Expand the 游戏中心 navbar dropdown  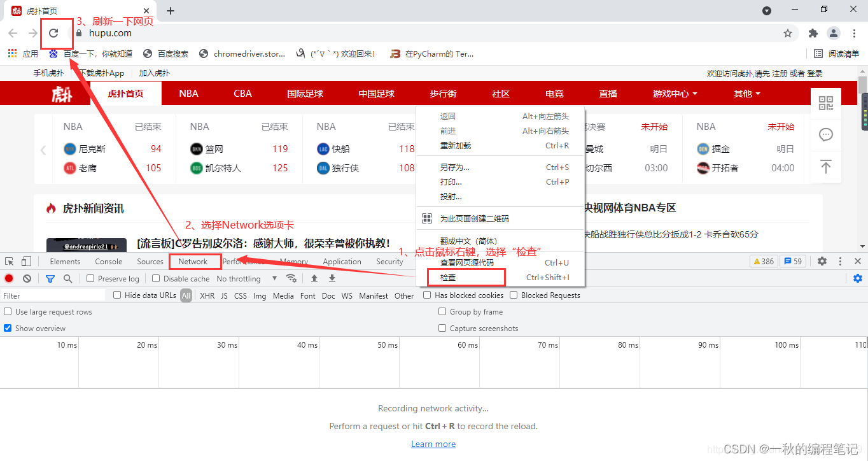pyautogui.click(x=675, y=94)
